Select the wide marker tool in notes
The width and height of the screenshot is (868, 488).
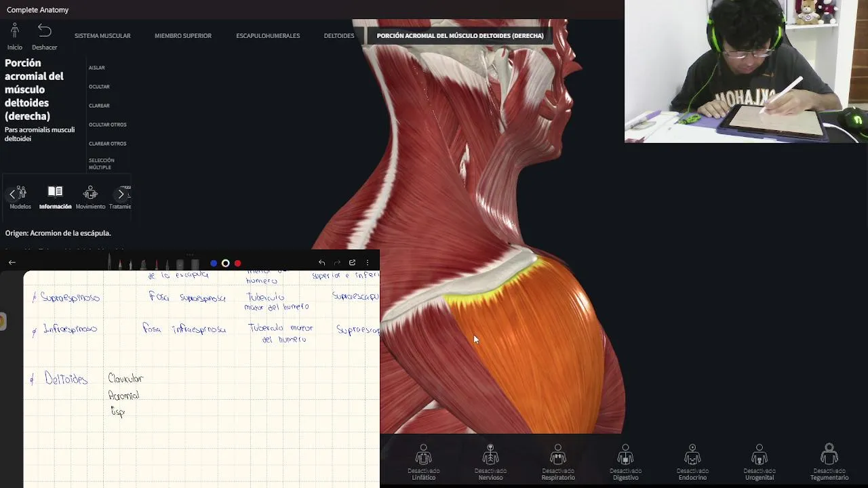[x=143, y=264]
